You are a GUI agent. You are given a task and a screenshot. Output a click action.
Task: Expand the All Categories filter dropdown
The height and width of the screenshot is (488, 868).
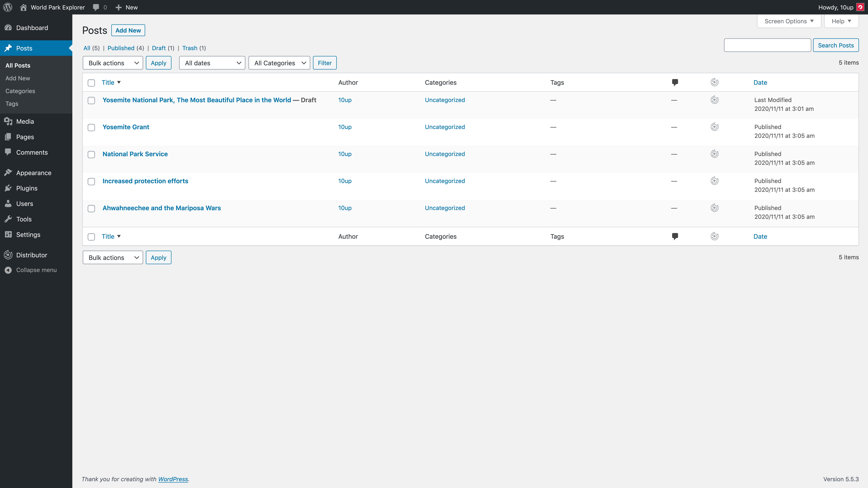278,63
